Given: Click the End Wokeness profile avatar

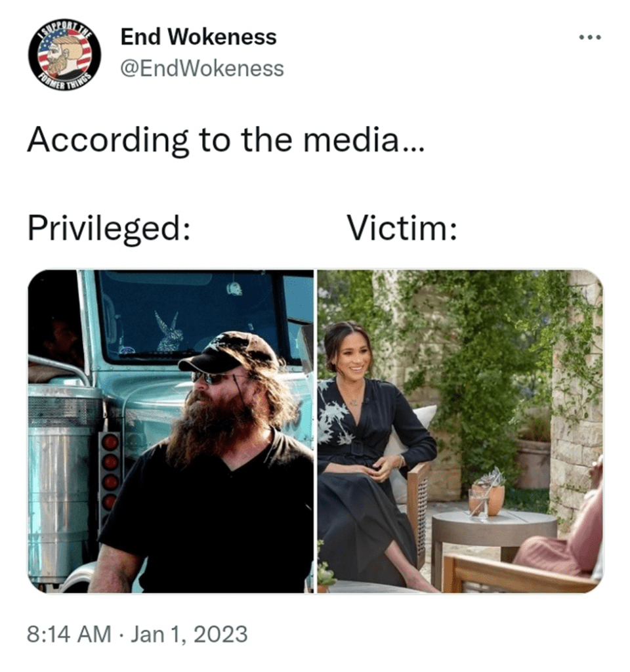Looking at the screenshot, I should pyautogui.click(x=64, y=55).
